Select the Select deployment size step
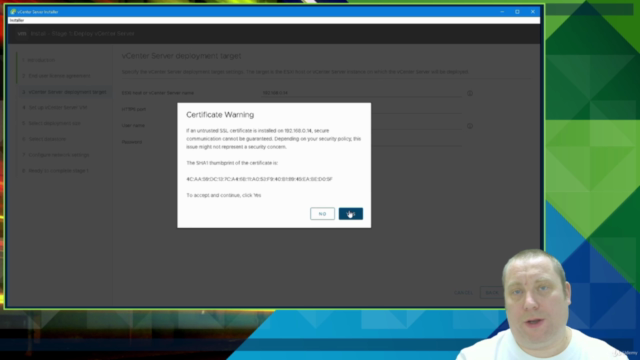The width and height of the screenshot is (640, 360). coord(51,123)
